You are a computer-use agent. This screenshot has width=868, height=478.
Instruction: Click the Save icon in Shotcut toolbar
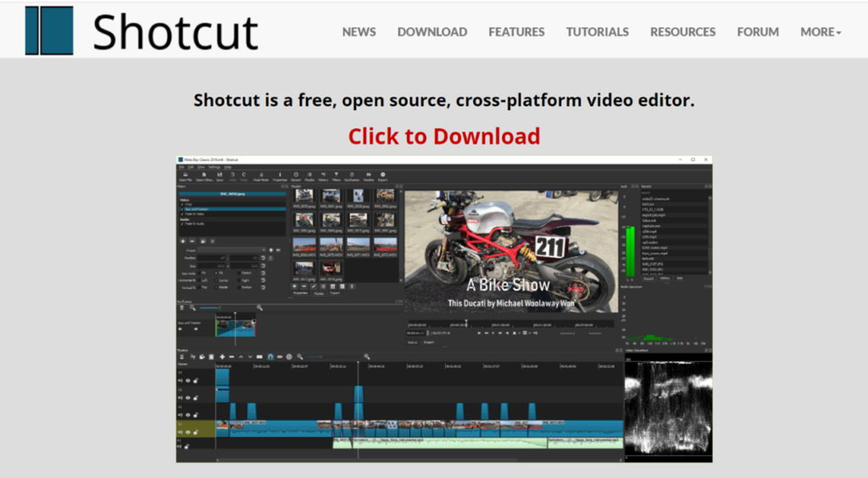[x=220, y=176]
